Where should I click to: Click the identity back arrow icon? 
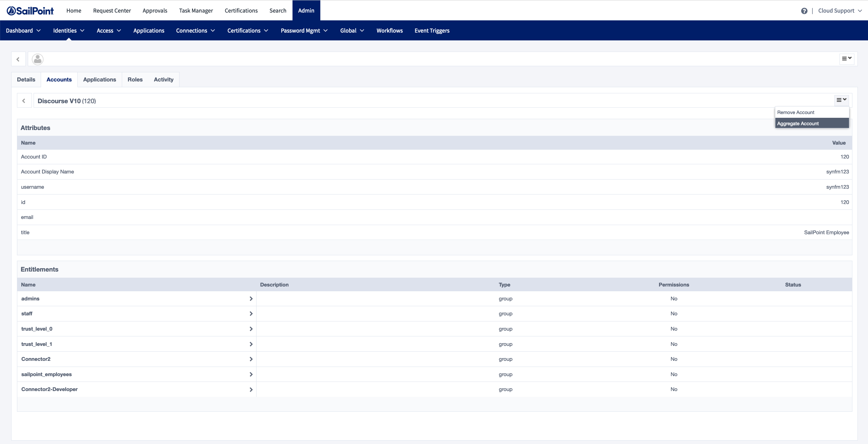pos(18,59)
